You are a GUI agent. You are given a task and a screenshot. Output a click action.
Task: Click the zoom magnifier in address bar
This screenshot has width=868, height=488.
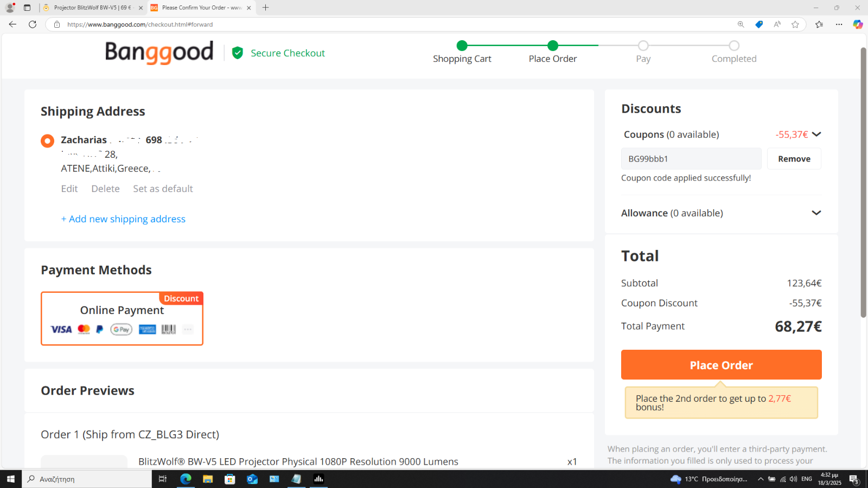[741, 24]
